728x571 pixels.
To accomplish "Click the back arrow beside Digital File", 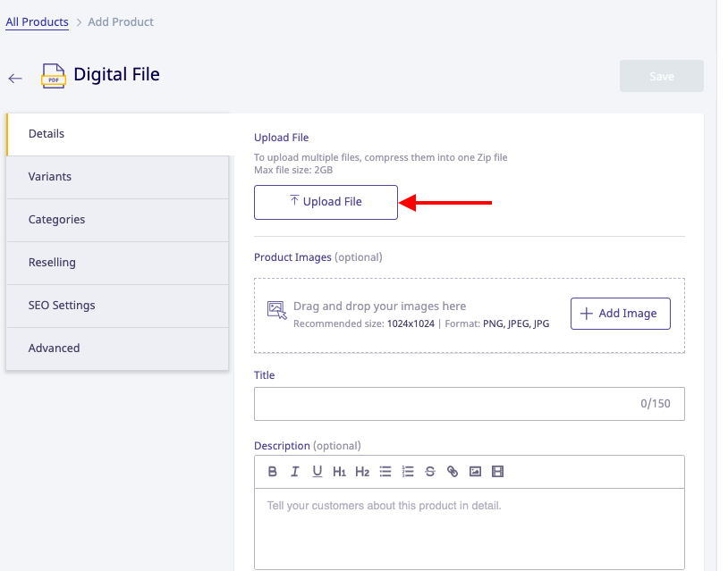I will point(14,78).
